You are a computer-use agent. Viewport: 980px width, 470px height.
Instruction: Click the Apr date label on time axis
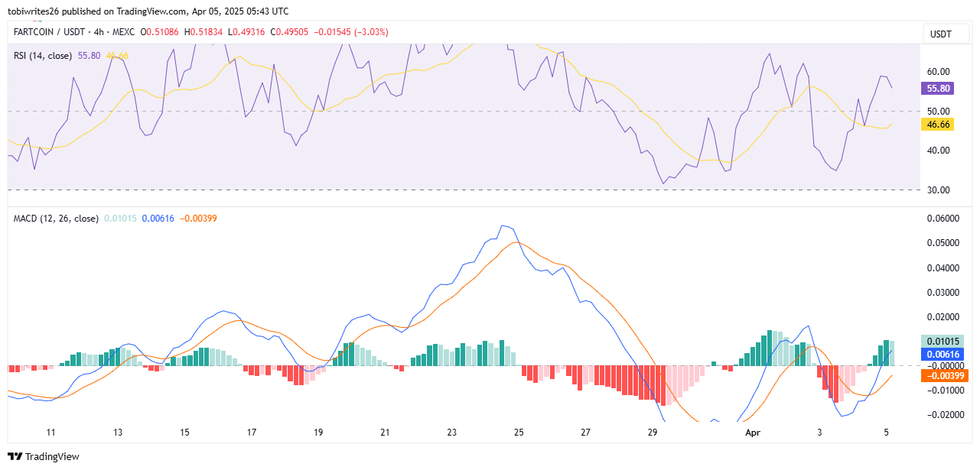pyautogui.click(x=751, y=433)
